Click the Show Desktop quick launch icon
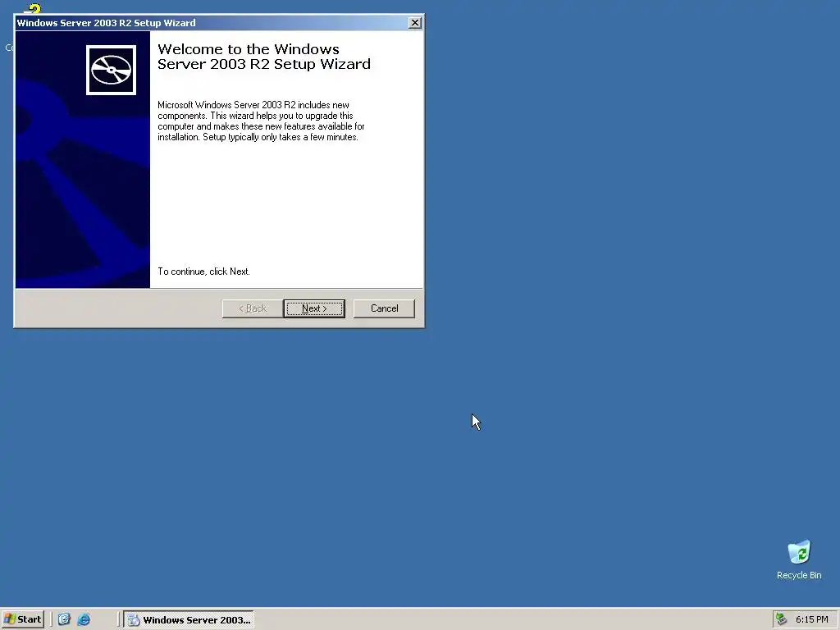 64,619
